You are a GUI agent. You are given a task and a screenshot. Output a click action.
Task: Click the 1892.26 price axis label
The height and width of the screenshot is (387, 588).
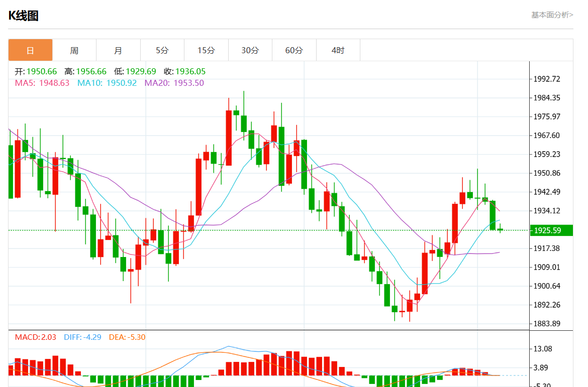tap(546, 305)
